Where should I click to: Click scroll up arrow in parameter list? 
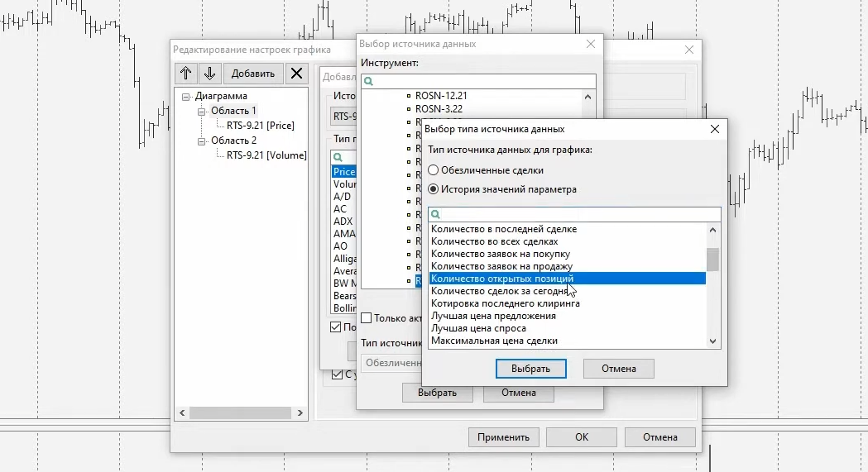pos(712,229)
